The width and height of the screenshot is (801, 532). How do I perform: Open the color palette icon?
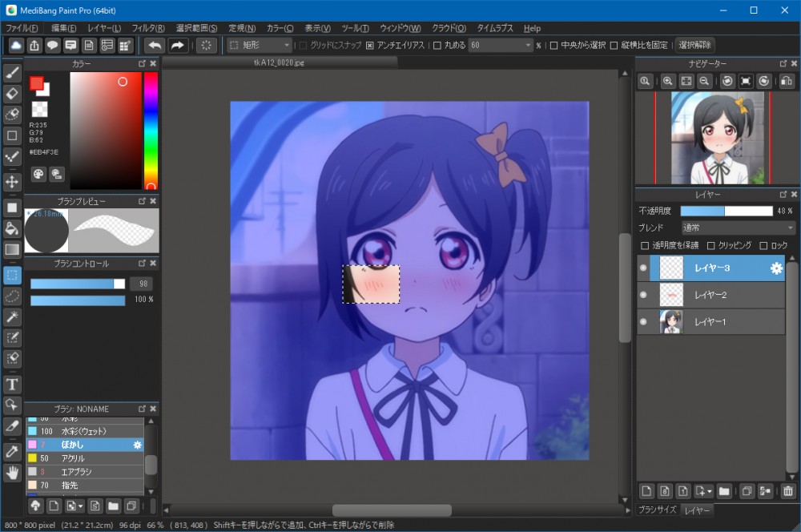point(38,175)
